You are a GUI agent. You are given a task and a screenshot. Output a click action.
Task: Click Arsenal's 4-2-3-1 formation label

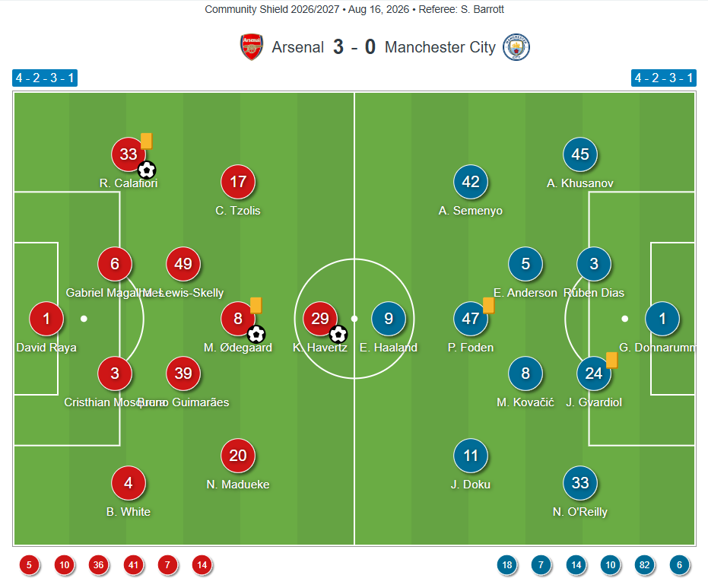pyautogui.click(x=45, y=78)
